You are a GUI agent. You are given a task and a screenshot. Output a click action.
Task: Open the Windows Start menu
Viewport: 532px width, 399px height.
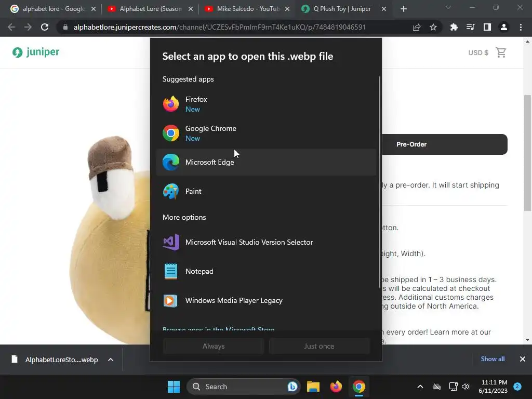[x=174, y=387]
